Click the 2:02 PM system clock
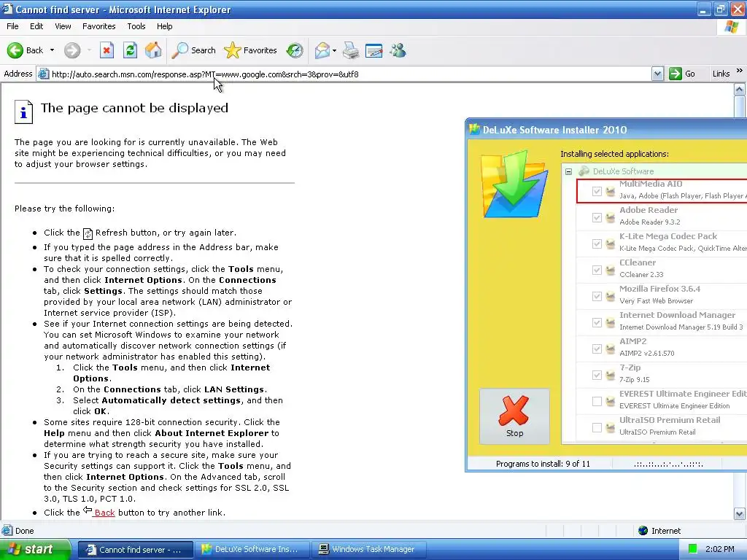 [x=720, y=549]
